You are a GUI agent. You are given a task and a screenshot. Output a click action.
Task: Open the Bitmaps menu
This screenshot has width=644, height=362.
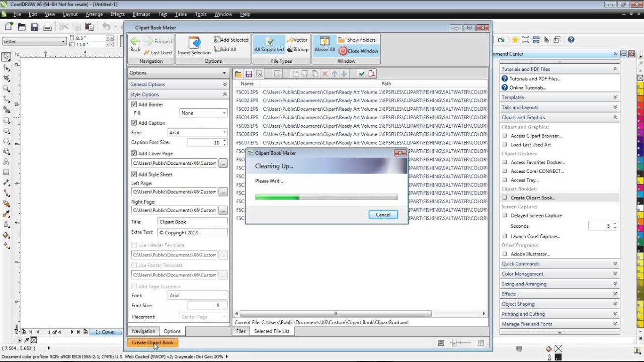141,14
